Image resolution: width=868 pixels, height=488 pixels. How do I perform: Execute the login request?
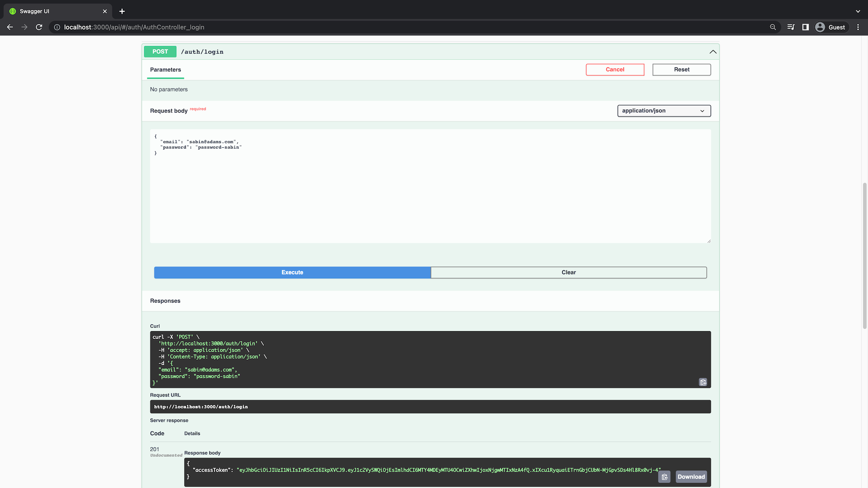(x=292, y=272)
